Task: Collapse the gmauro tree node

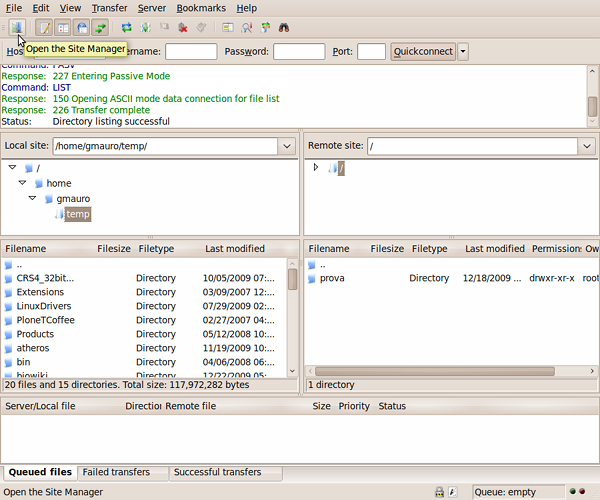Action: click(x=32, y=198)
